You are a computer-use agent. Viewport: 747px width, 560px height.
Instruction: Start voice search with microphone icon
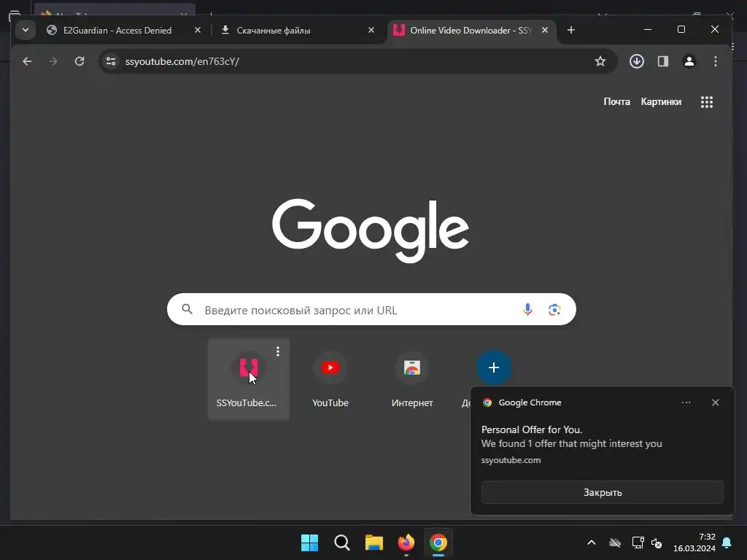click(x=527, y=309)
